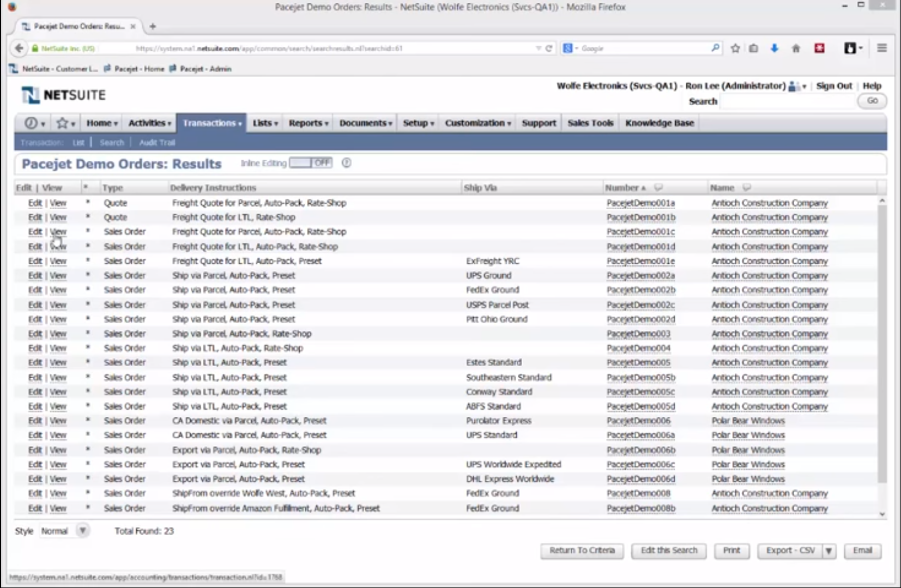The width and height of the screenshot is (901, 588).
Task: Open the Pacejet - Admin bookmark
Action: click(201, 69)
